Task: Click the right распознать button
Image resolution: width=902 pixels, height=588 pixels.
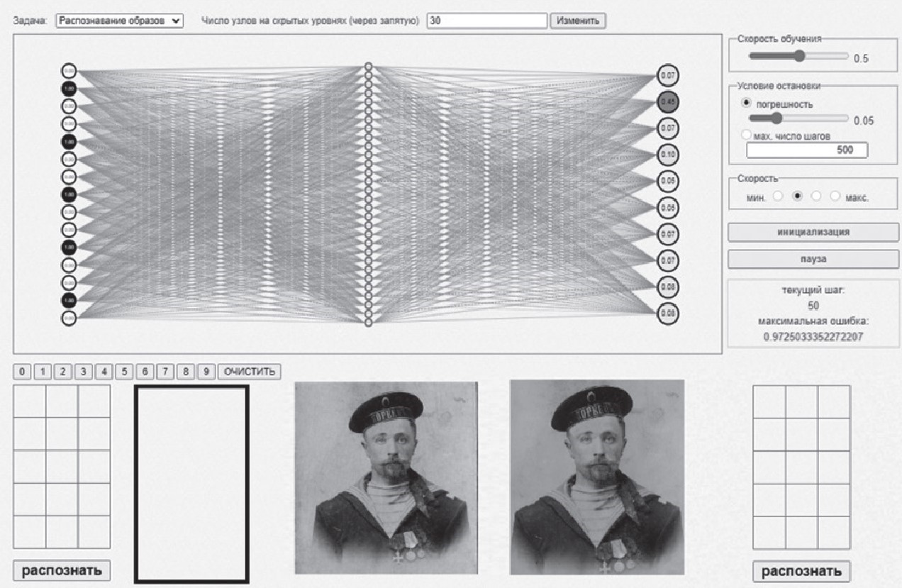Action: (x=801, y=571)
